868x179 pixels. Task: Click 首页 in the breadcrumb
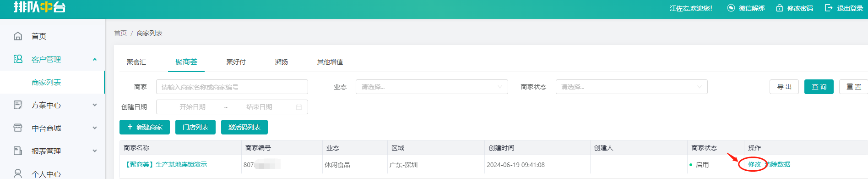[120, 33]
